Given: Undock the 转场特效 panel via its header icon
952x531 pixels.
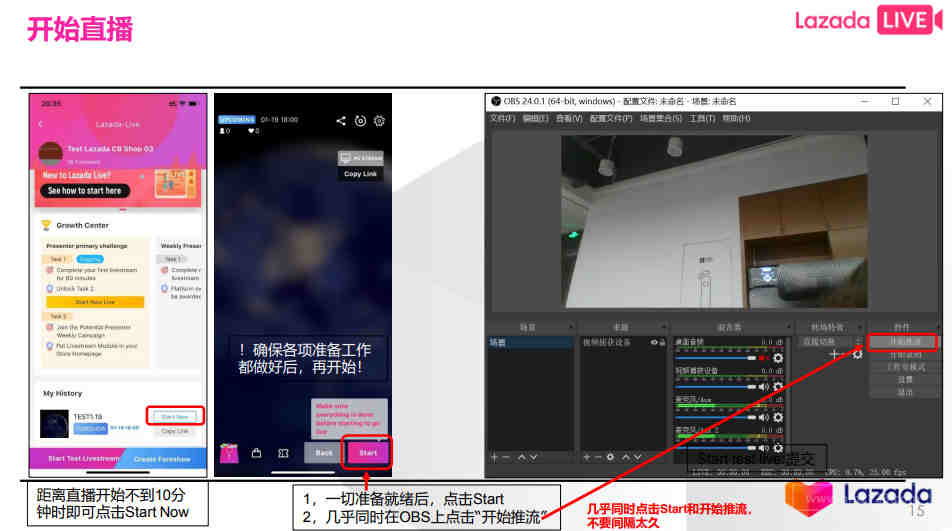Looking at the screenshot, I should click(x=860, y=327).
